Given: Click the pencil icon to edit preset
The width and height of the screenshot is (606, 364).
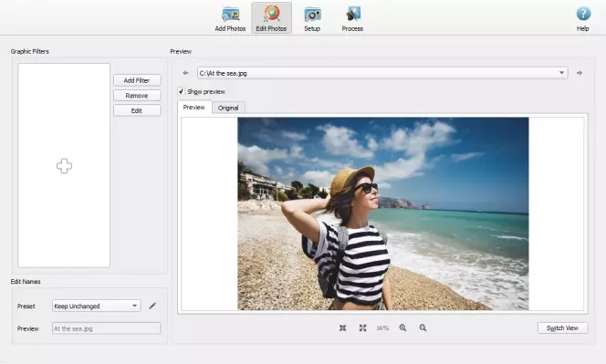Looking at the screenshot, I should tap(152, 306).
